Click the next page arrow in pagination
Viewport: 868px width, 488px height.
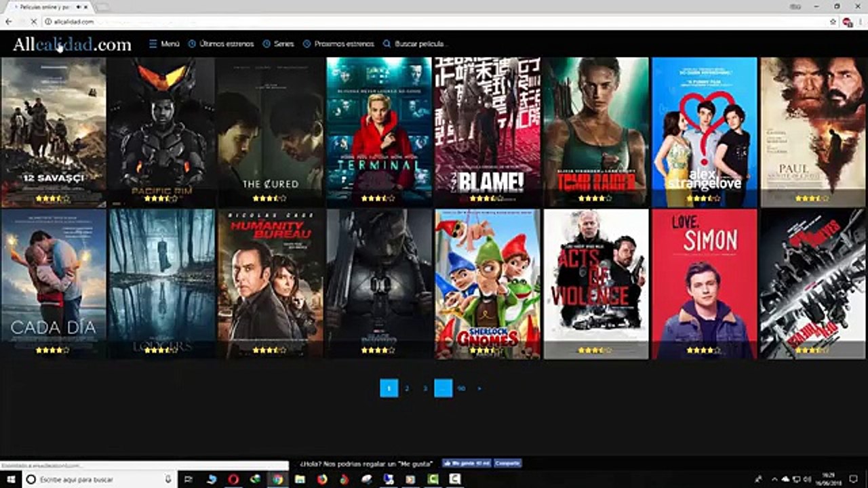479,388
